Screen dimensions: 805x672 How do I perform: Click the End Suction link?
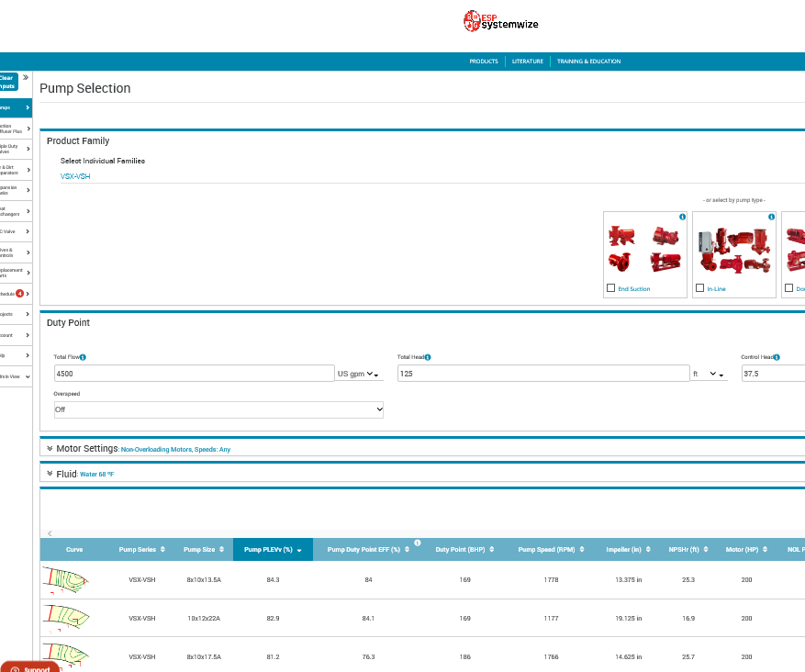coord(634,289)
